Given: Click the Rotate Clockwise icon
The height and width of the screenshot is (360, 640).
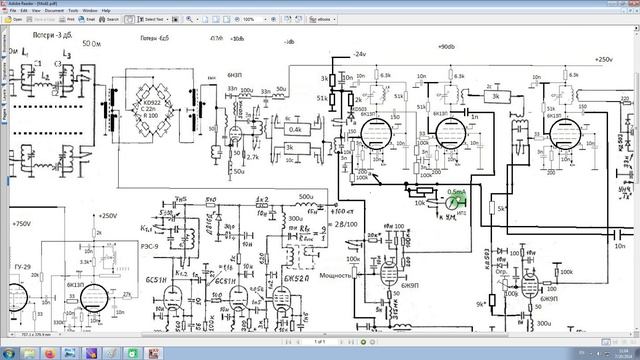Looking at the screenshot, I should 288,19.
